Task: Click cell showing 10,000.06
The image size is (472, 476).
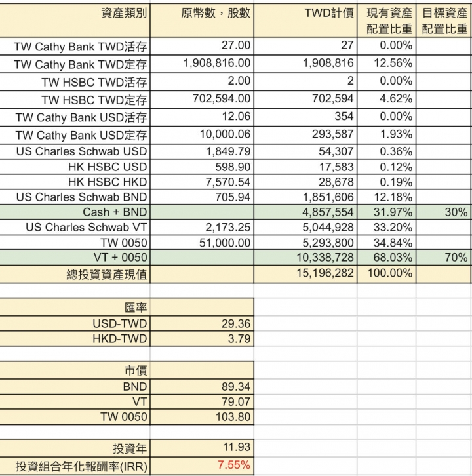Action: click(x=202, y=135)
